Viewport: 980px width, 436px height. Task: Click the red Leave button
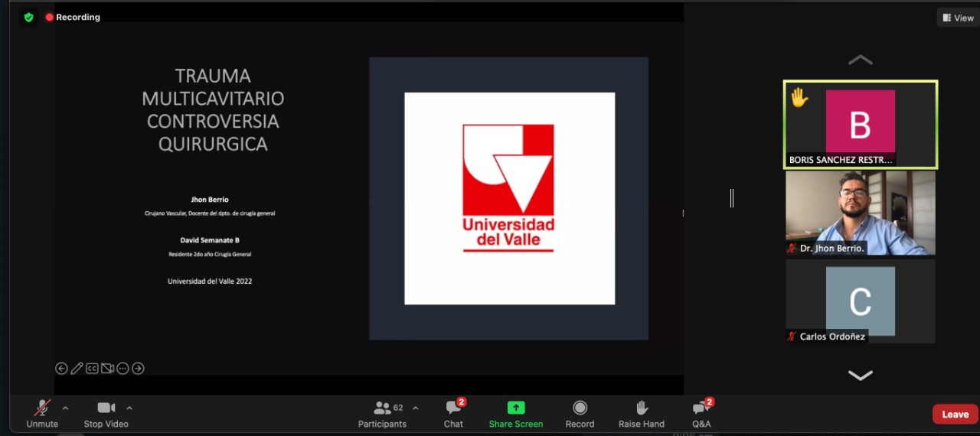955,414
